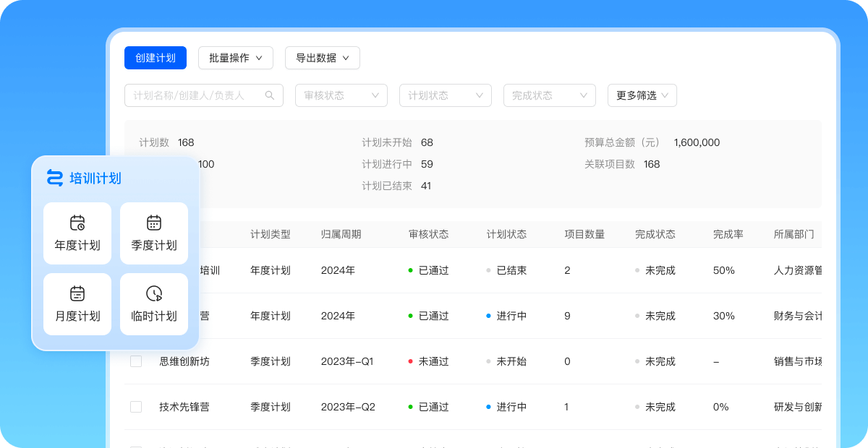Select the 季度计划 calendar icon

pos(154,223)
